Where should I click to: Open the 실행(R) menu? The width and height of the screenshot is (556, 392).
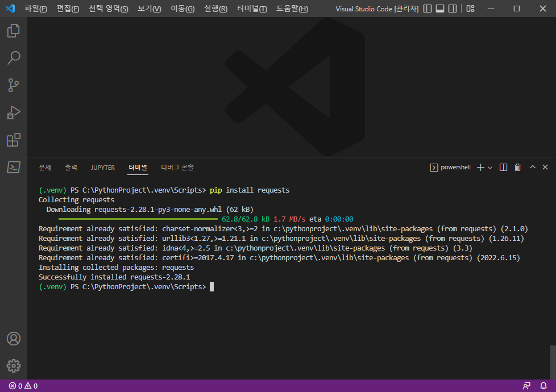coord(215,9)
